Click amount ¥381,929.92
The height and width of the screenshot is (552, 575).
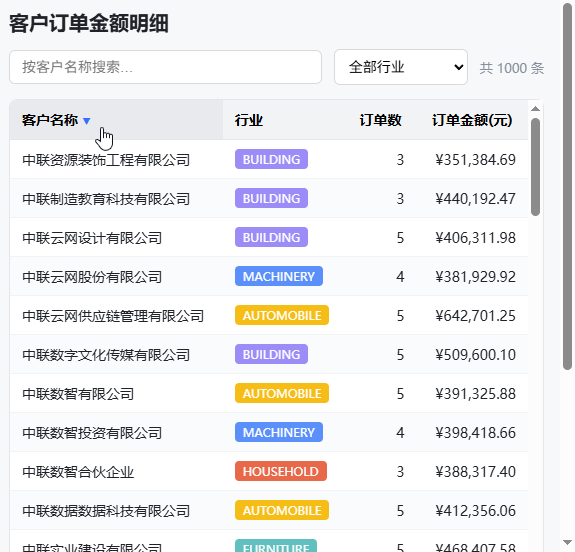tap(475, 277)
